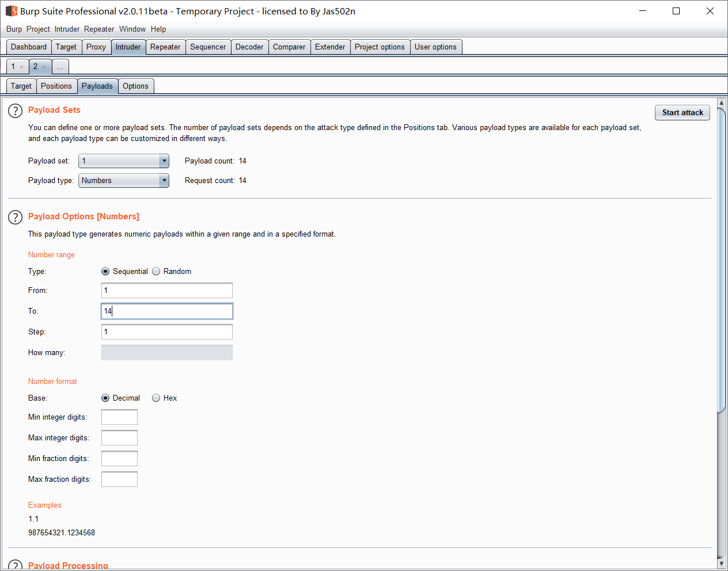Click the Payload Processing help icon
The image size is (728, 571).
[15, 565]
